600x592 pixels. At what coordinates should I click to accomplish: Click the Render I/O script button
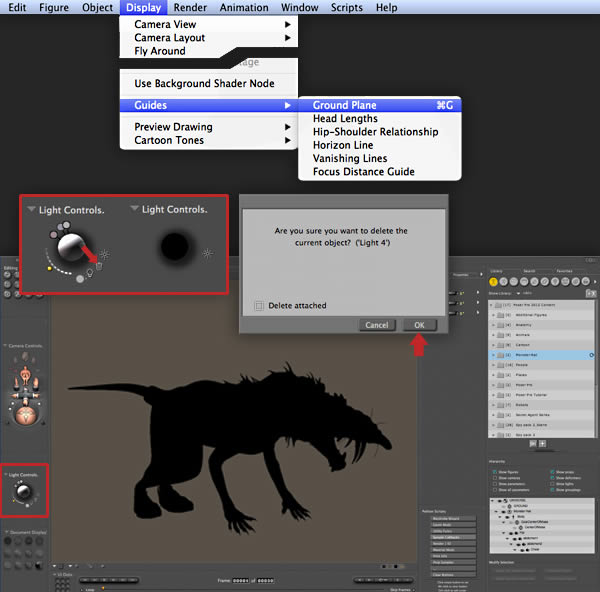[x=454, y=543]
